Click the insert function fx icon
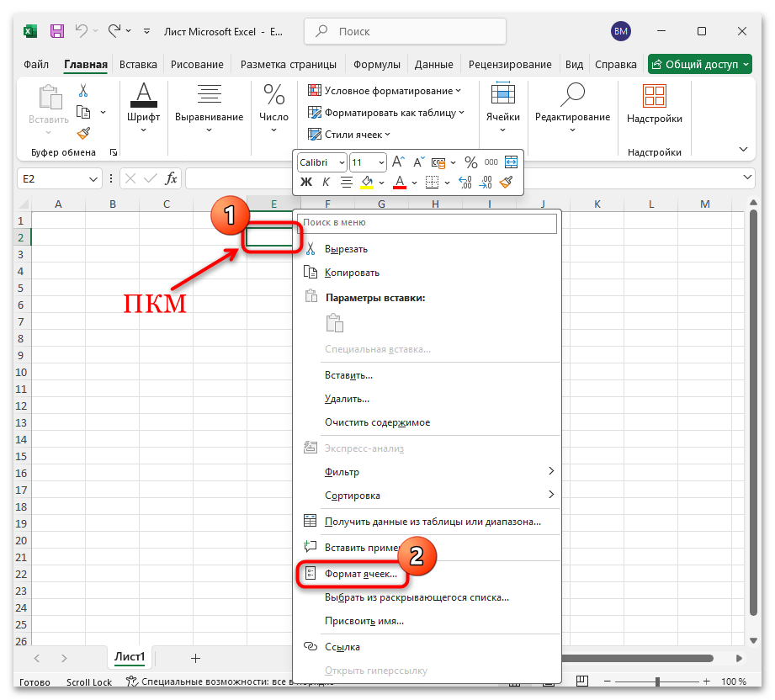The height and width of the screenshot is (700, 775). [x=171, y=178]
